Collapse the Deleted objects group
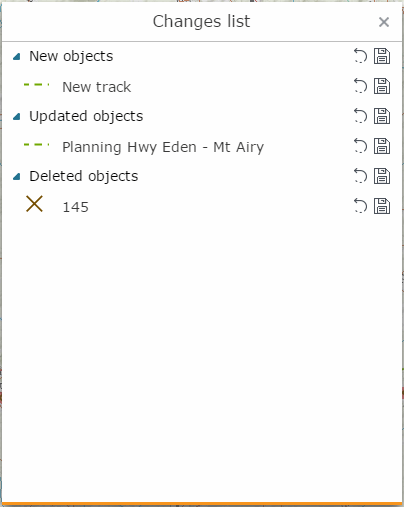 (17, 177)
